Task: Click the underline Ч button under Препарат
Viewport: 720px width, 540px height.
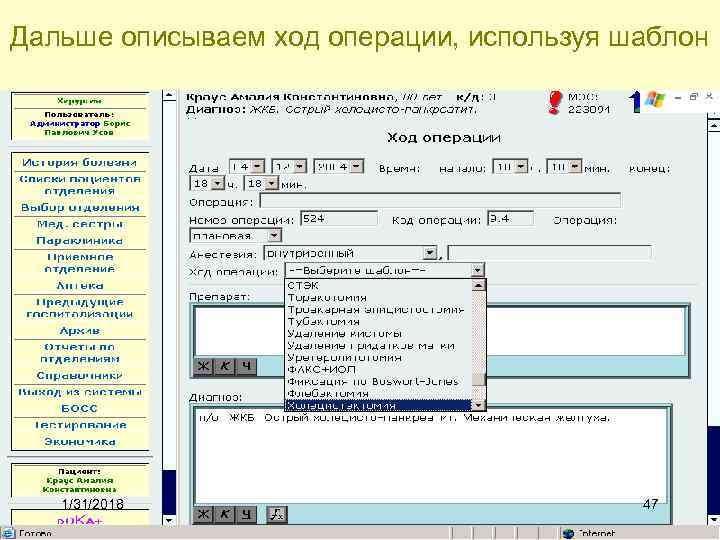Action: tap(247, 366)
